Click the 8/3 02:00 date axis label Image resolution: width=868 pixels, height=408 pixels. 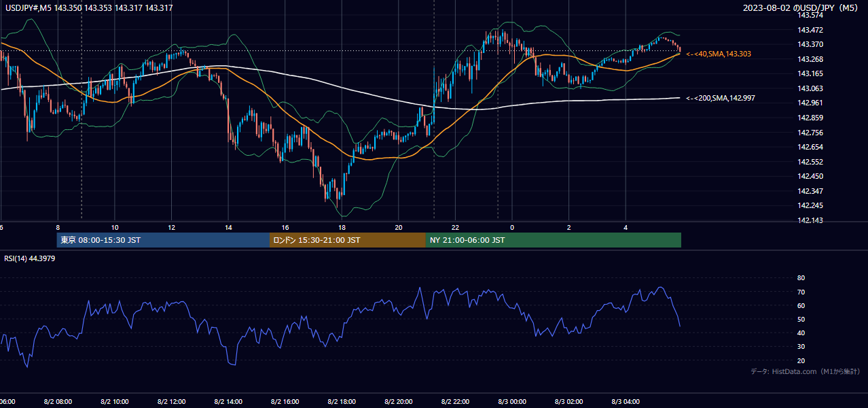[569, 402]
